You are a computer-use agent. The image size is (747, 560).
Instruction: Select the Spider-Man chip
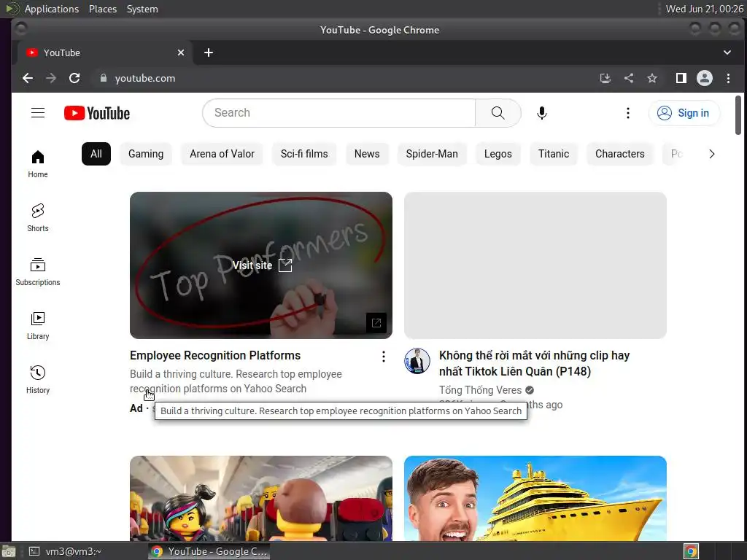click(x=432, y=154)
